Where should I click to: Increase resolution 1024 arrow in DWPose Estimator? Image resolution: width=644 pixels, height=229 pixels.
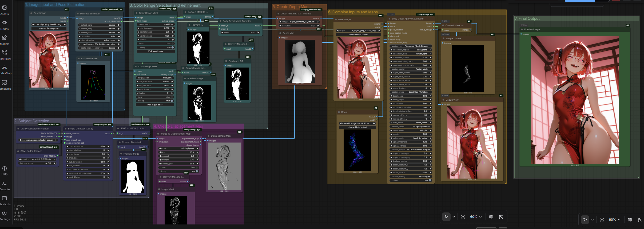[119, 37]
